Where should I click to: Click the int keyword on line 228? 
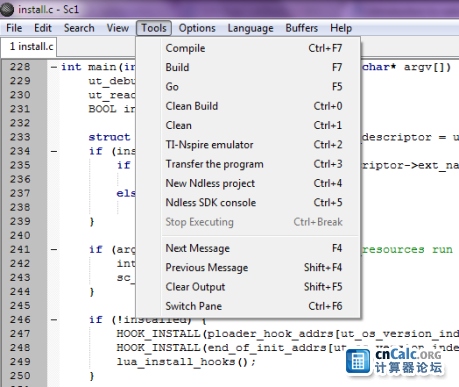pyautogui.click(x=71, y=67)
